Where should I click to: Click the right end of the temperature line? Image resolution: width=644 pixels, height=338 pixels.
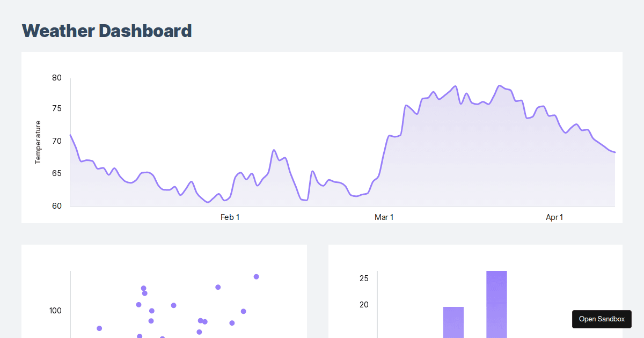pos(614,152)
